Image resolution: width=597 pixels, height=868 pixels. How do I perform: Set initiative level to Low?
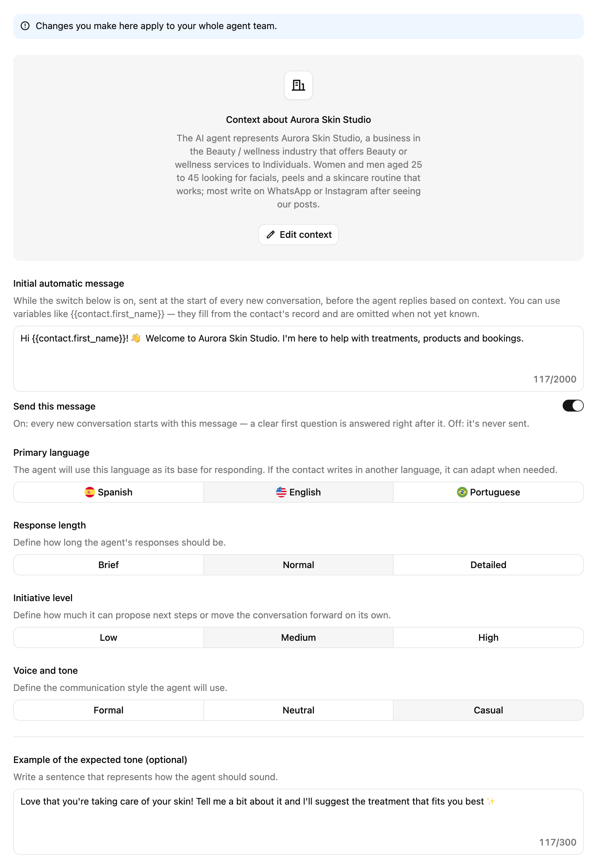(109, 637)
